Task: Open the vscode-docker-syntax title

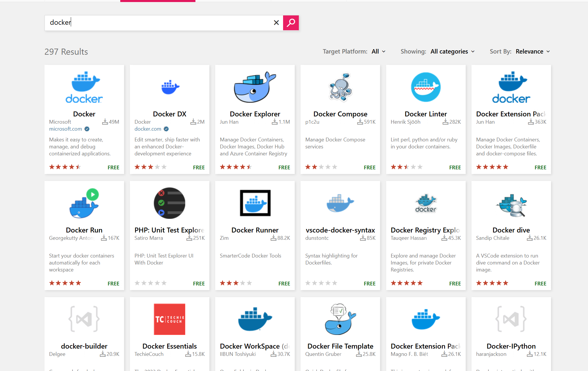Action: pyautogui.click(x=340, y=230)
